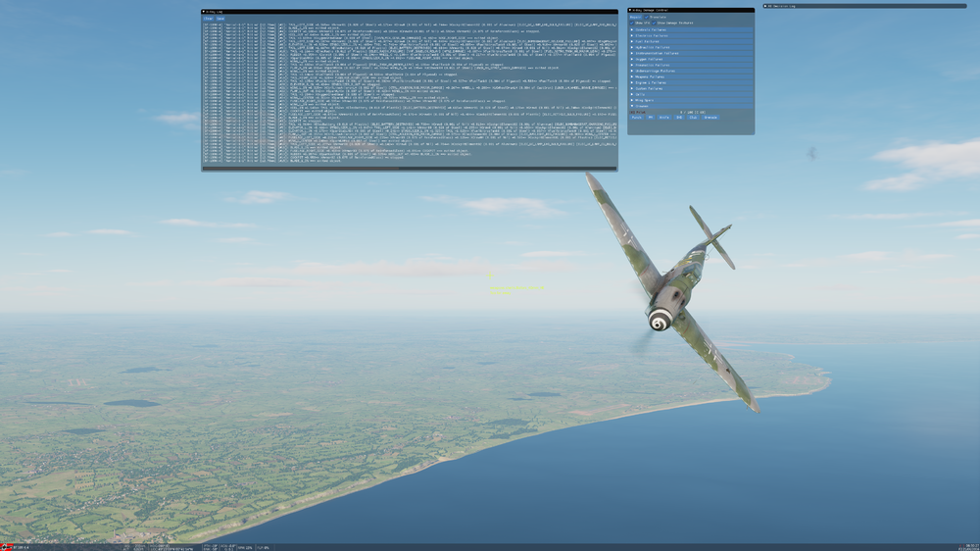Toggle the Show Damage Failures checkbox
This screenshot has height=551, width=980.
[x=654, y=24]
